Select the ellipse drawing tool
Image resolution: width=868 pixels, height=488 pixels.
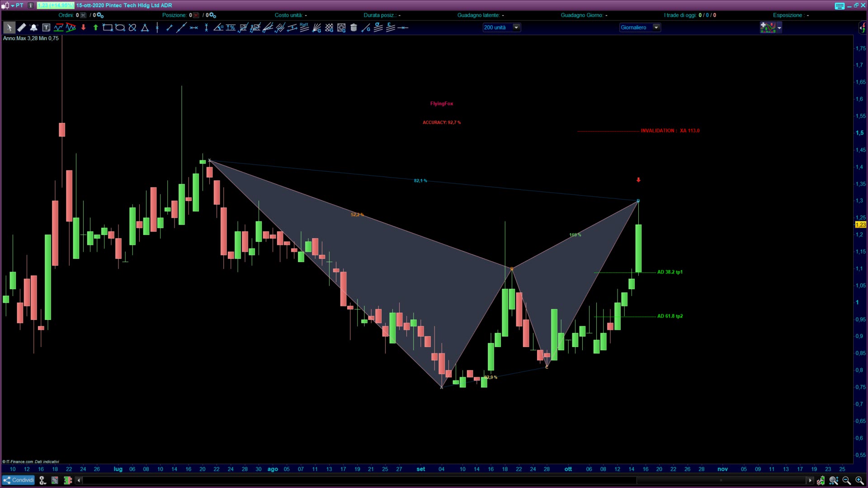coord(120,28)
